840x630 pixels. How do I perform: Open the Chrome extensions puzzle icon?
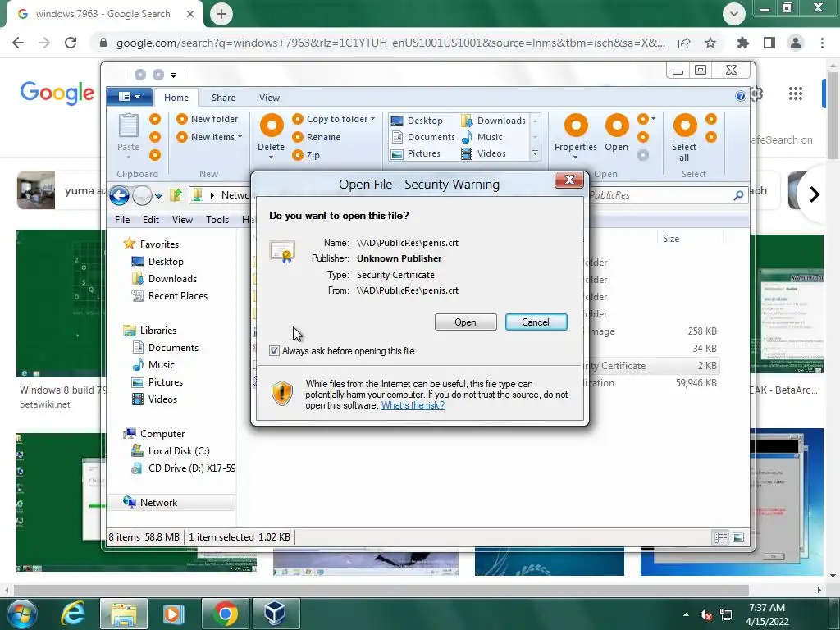click(743, 43)
